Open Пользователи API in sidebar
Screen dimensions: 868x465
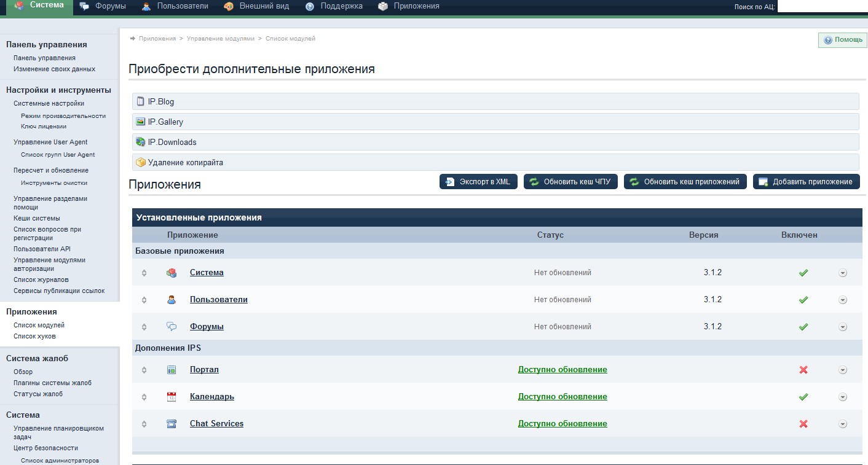[42, 249]
